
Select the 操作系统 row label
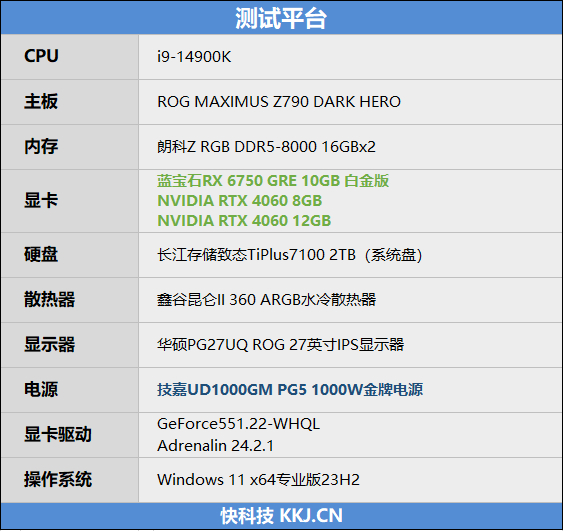coord(58,479)
